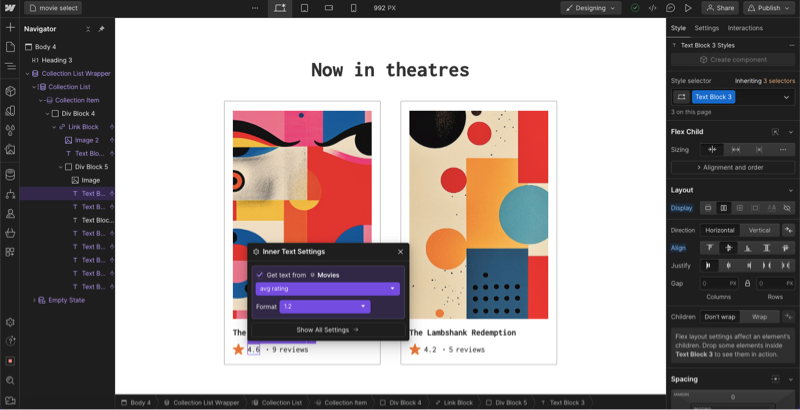Click the Gap columns input field
Image resolution: width=800 pixels, height=410 pixels.
pyautogui.click(x=714, y=283)
